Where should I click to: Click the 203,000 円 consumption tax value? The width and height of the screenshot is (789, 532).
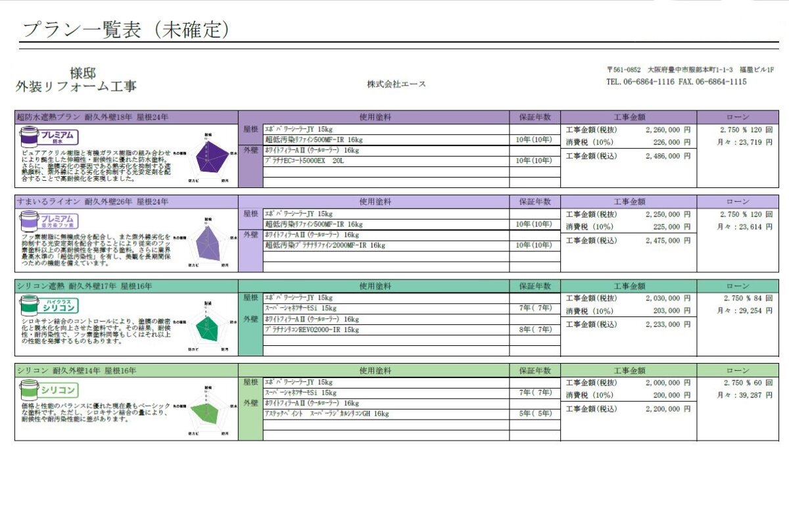pyautogui.click(x=671, y=310)
